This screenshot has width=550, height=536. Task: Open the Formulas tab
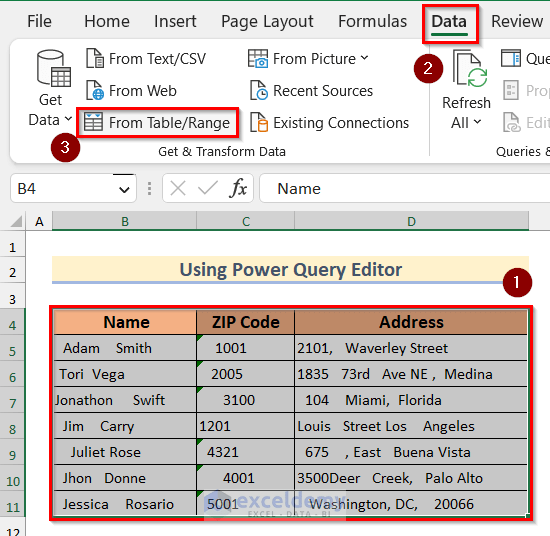(373, 21)
